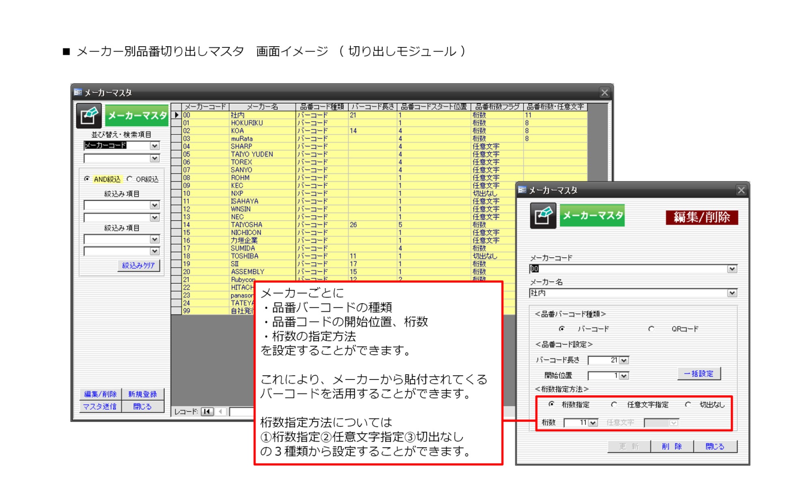812x504 pixels.
Task: Select row selector arrow for row 00
Action: [x=176, y=115]
